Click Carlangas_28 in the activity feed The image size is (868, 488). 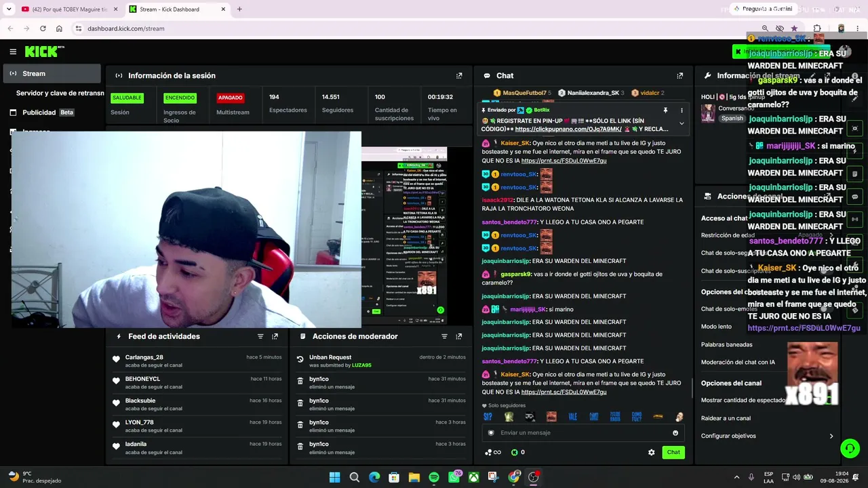(144, 357)
